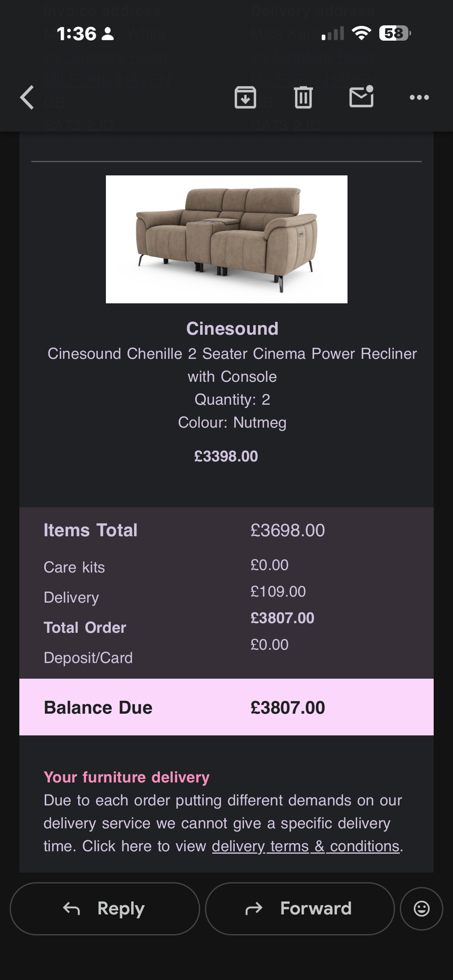This screenshot has height=980, width=453.
Task: Open delivery terms & conditions link
Action: [306, 846]
